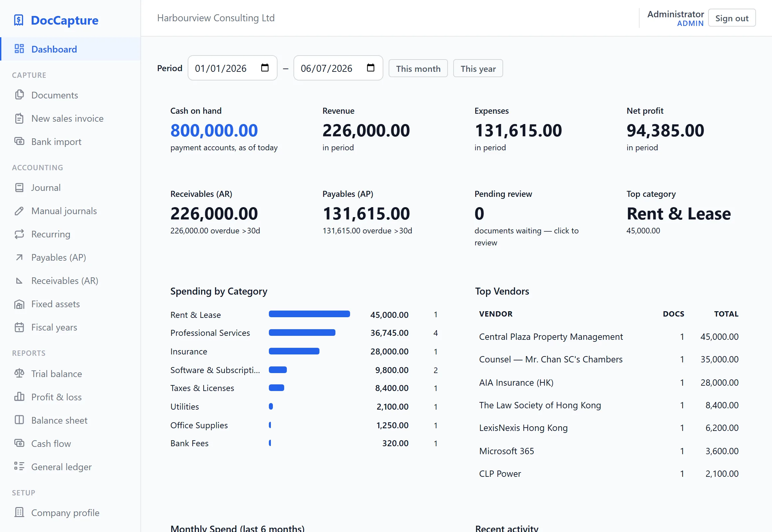Select LexisNexis Hong Kong vendor row

609,428
